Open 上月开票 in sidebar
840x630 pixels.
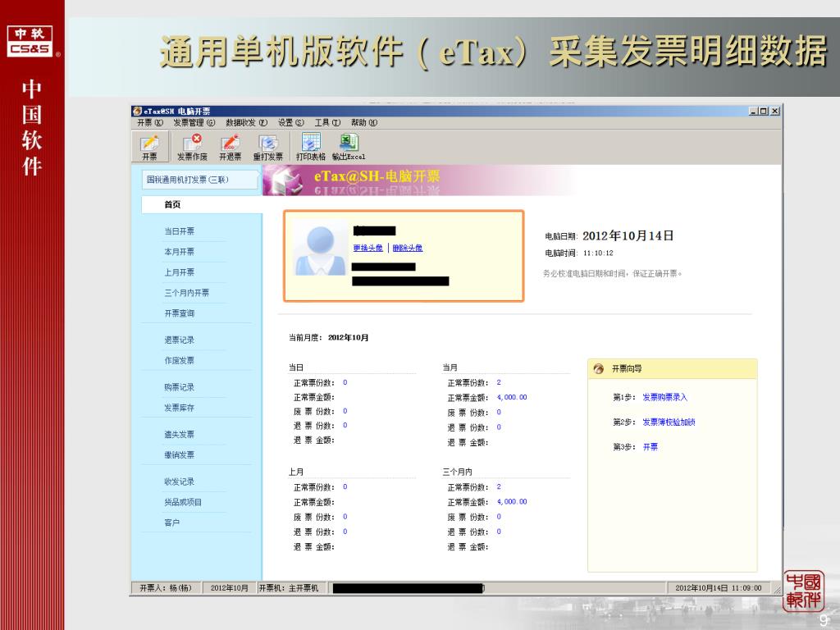point(180,272)
